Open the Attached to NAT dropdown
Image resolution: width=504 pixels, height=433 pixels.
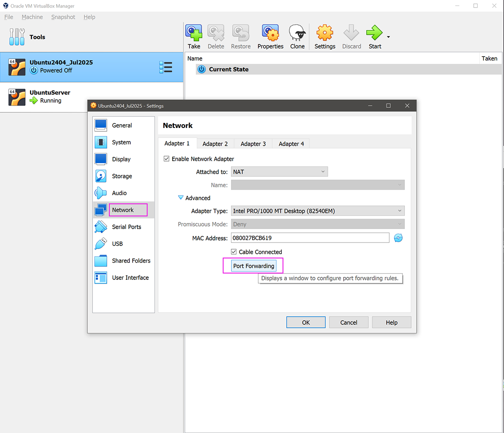tap(279, 172)
